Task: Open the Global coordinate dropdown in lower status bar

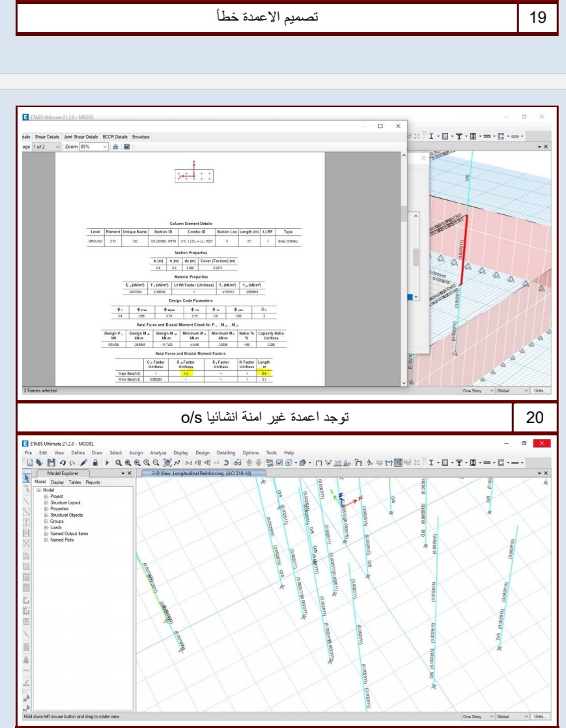Action: pos(512,716)
